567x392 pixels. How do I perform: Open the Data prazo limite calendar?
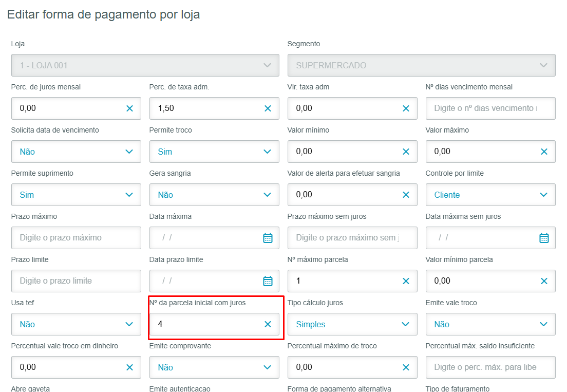coord(268,281)
